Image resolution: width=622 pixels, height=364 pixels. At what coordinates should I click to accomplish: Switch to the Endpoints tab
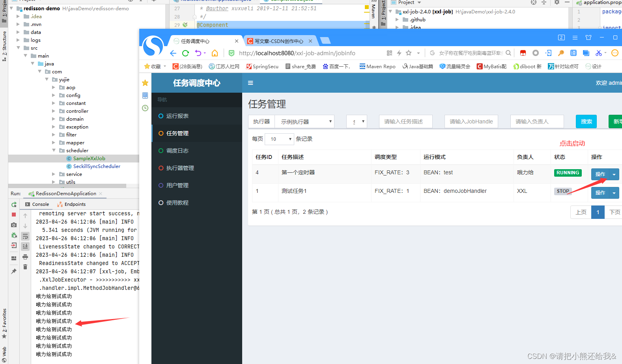[71, 204]
